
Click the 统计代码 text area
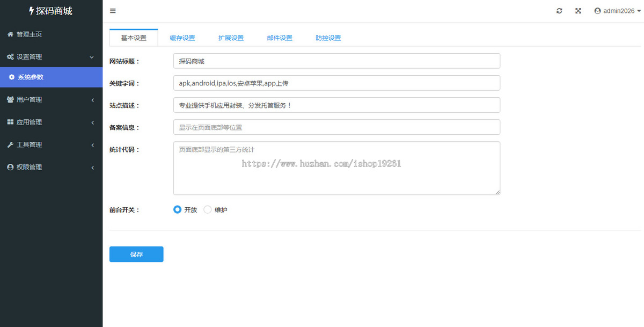click(336, 168)
